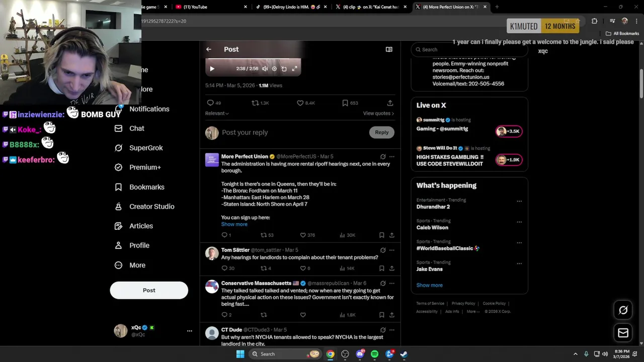Like the post with 8.4K likes

click(305, 103)
